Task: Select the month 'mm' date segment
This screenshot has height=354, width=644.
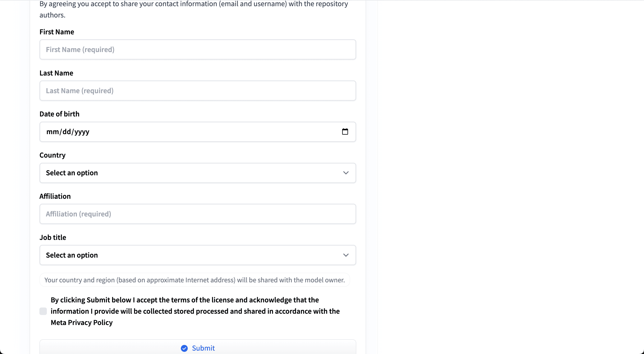Action: tap(52, 132)
